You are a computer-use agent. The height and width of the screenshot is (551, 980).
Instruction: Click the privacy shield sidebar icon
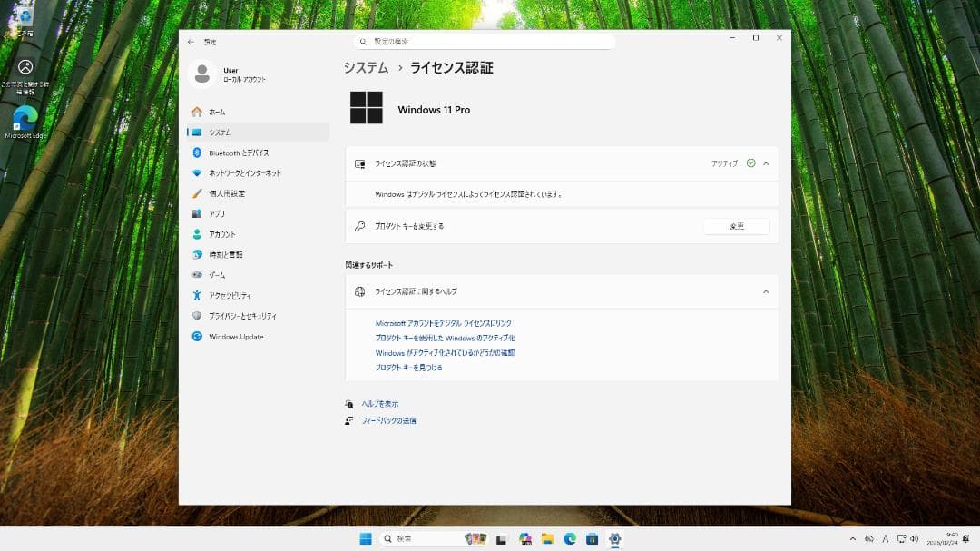[x=197, y=316]
